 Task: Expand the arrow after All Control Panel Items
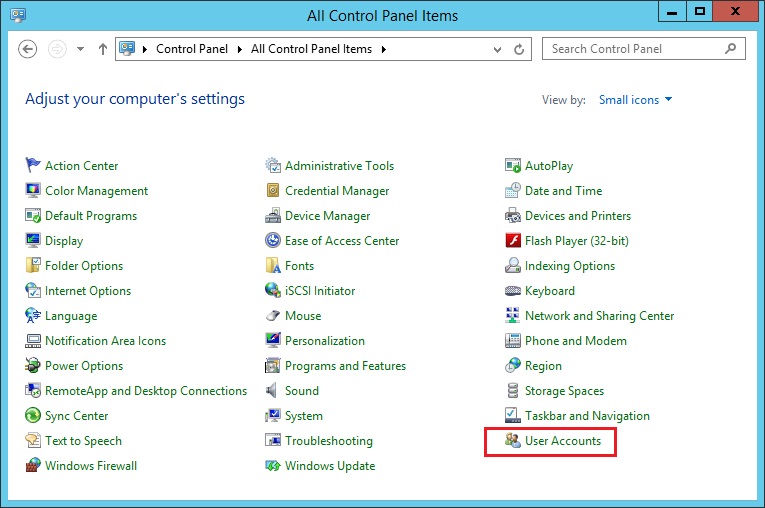click(x=383, y=49)
